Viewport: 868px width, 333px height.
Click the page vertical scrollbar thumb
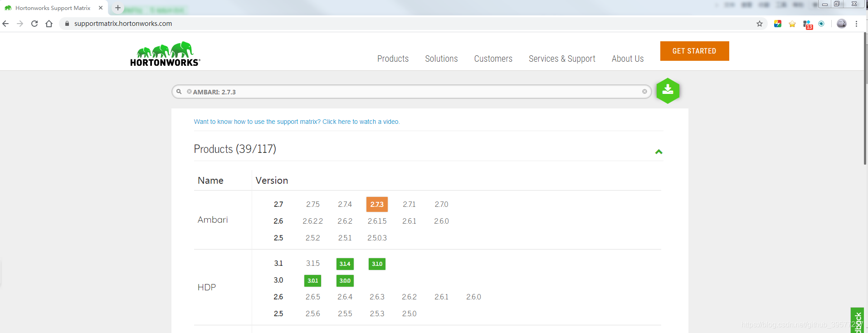click(x=865, y=98)
